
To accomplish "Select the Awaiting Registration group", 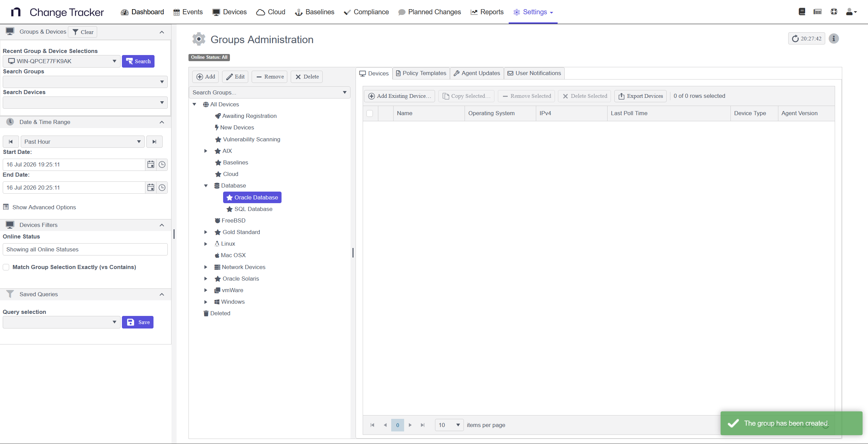I will pos(246,116).
